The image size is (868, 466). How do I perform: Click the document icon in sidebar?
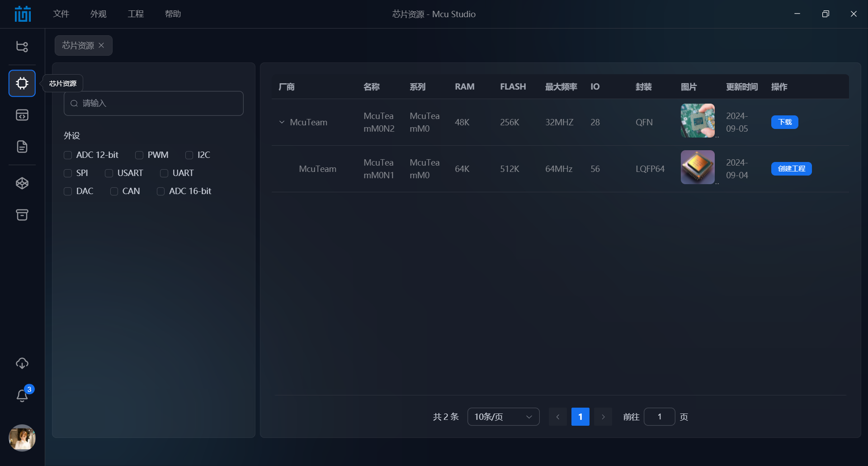pos(22,147)
